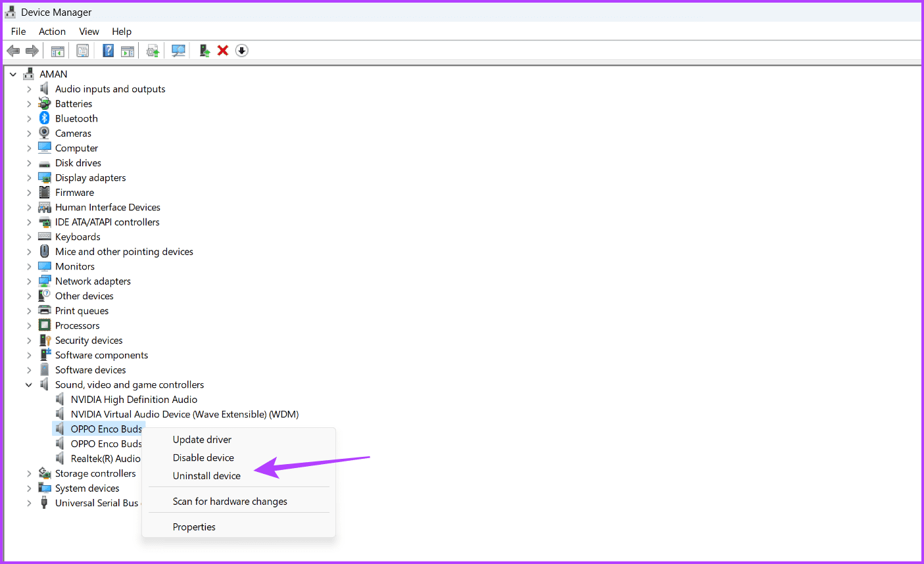Open the File menu
Image resolution: width=924 pixels, height=564 pixels.
click(18, 31)
